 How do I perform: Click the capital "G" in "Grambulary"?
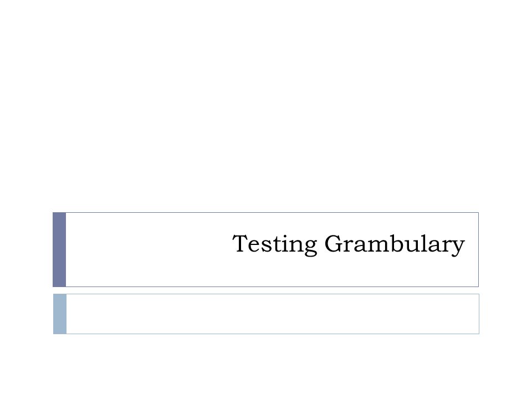tap(333, 243)
